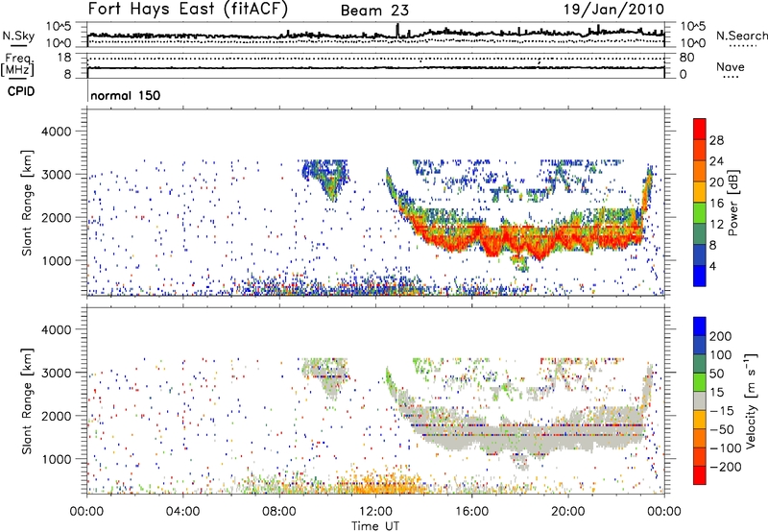Click the scatter patch near 10:00 in the power panel
This screenshot has width=768, height=532.
pyautogui.click(x=325, y=178)
